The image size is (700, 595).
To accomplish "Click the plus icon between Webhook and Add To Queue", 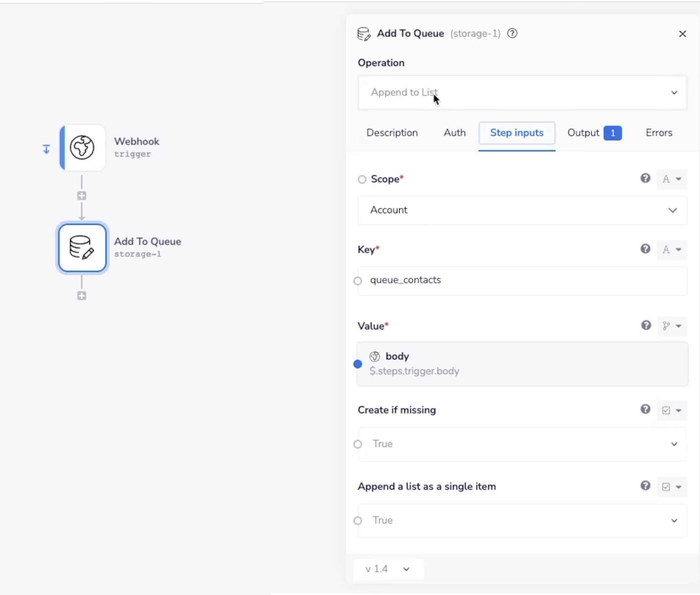I will (x=82, y=196).
